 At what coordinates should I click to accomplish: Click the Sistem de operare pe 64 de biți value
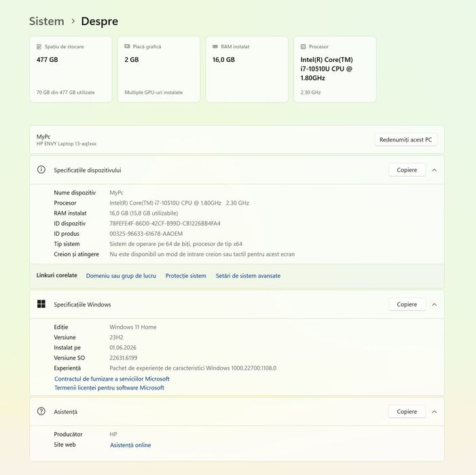[176, 244]
